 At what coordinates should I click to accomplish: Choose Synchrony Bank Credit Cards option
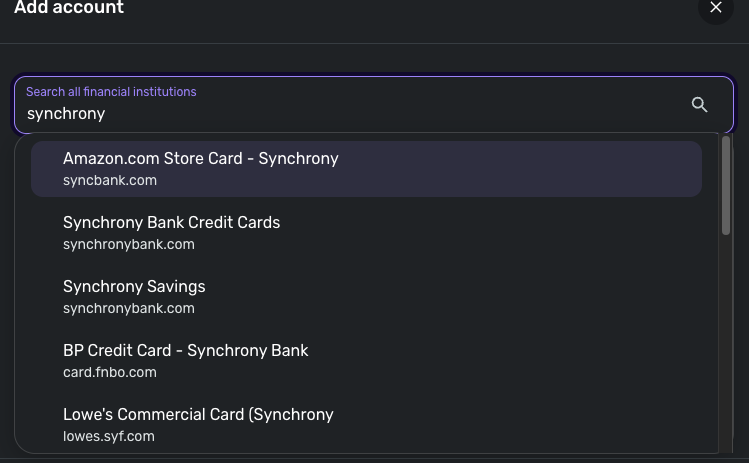click(x=171, y=222)
